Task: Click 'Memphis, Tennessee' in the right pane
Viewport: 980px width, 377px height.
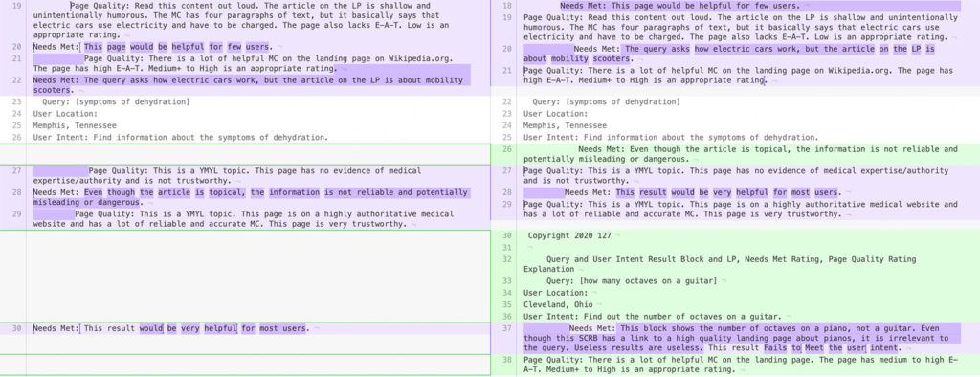Action: [565, 125]
